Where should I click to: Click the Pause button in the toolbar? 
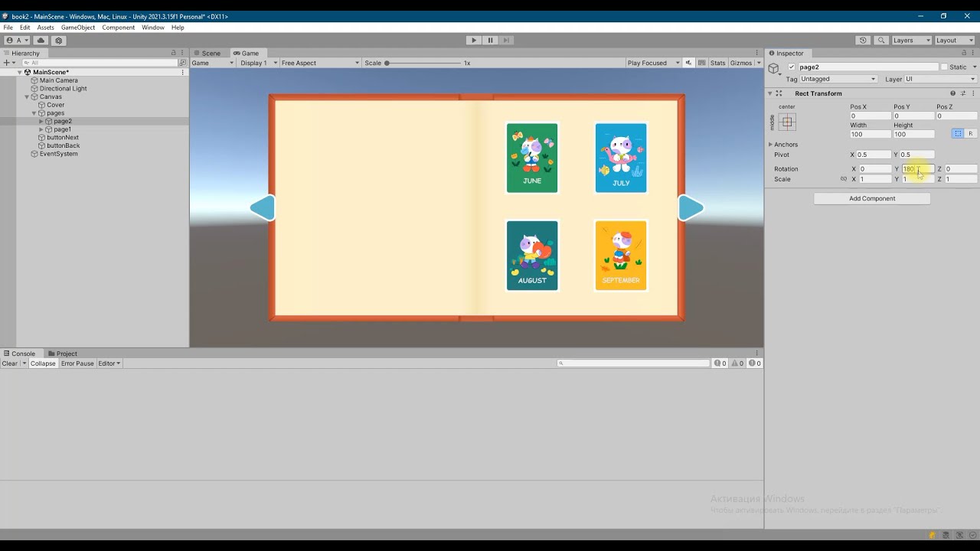(x=490, y=40)
